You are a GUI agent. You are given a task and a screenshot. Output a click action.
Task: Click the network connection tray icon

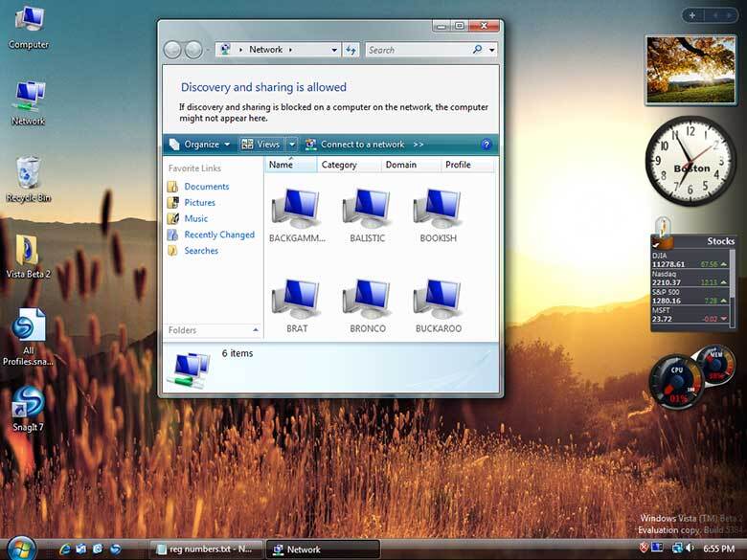(x=676, y=549)
